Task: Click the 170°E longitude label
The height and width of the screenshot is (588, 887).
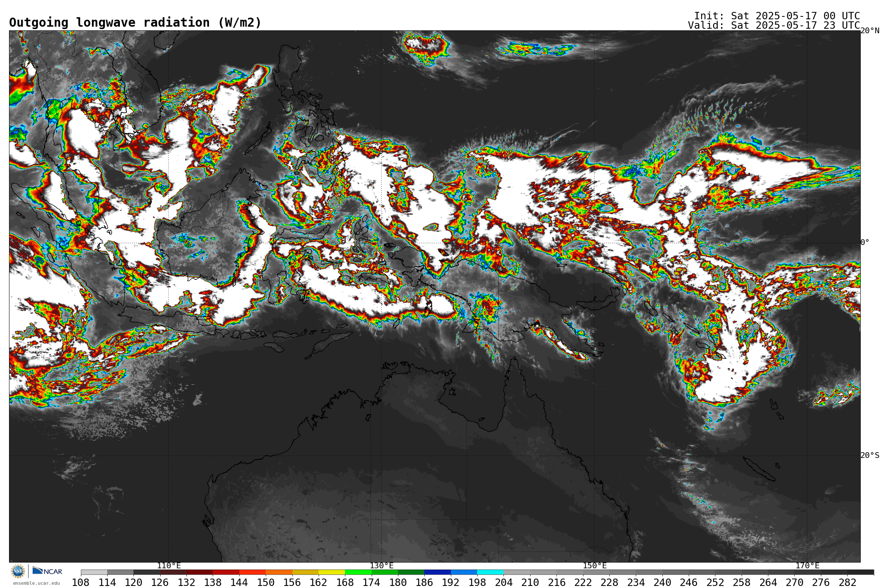Action: tap(807, 566)
